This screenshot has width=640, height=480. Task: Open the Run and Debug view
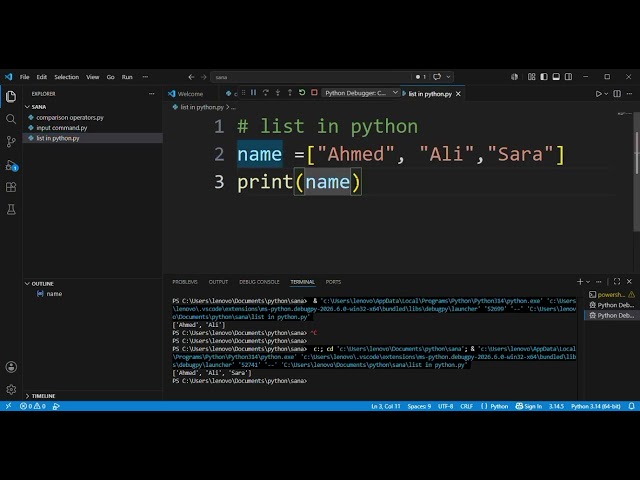pos(11,165)
